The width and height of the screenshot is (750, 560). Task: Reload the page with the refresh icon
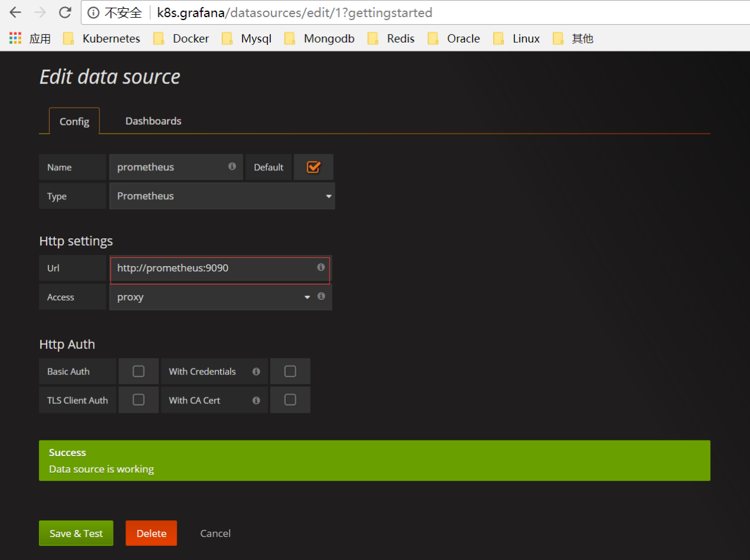pyautogui.click(x=65, y=12)
